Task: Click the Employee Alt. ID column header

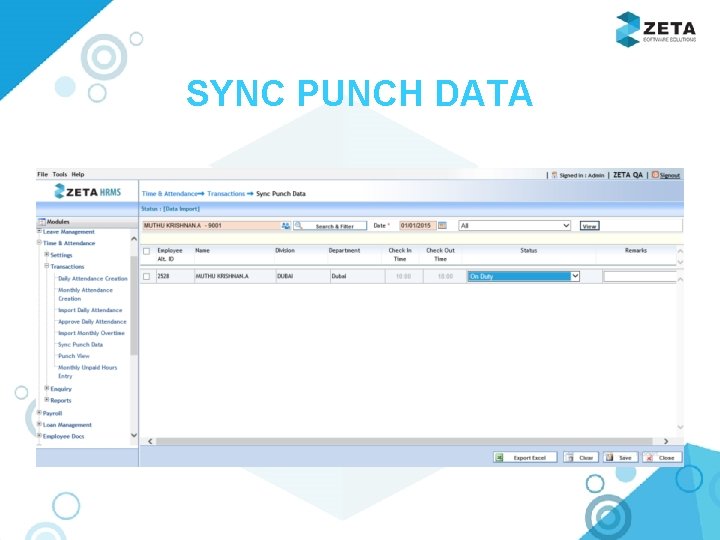Action: [170, 255]
